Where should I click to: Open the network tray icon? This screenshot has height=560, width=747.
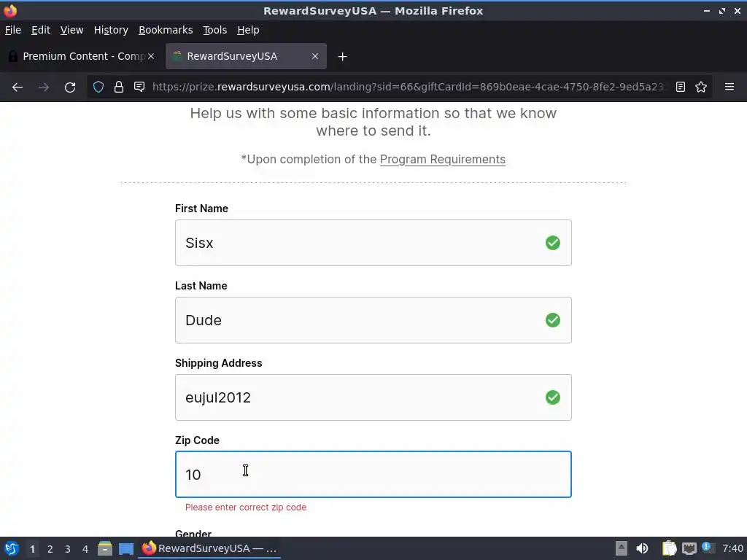pos(689,548)
